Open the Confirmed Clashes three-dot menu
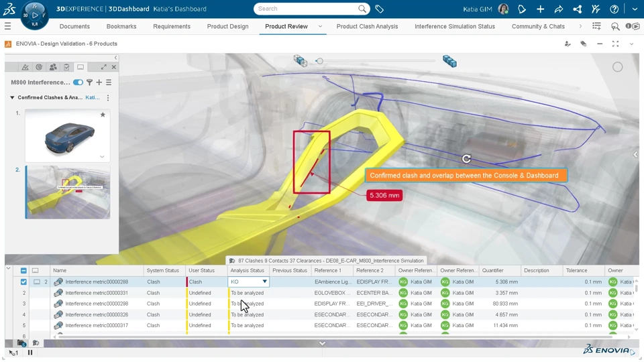The image size is (644, 362). click(x=108, y=98)
